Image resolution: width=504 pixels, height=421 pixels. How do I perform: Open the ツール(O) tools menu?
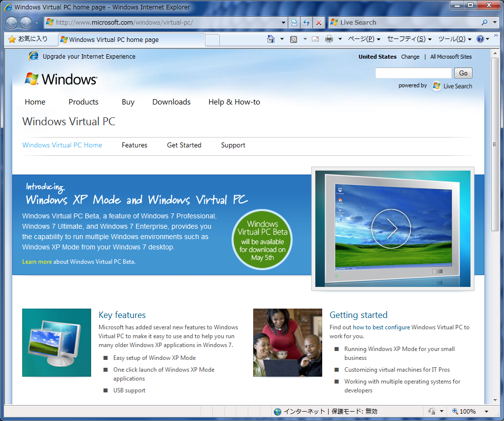(454, 39)
